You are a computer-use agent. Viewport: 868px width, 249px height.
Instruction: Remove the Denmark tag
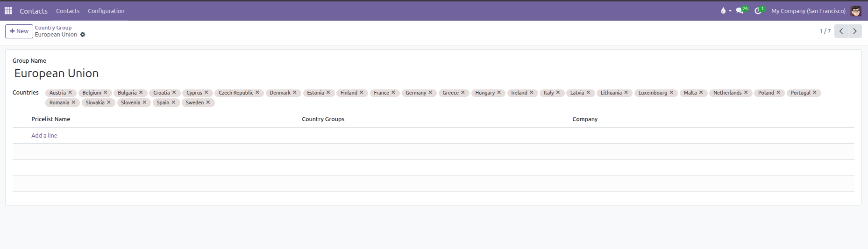(294, 93)
